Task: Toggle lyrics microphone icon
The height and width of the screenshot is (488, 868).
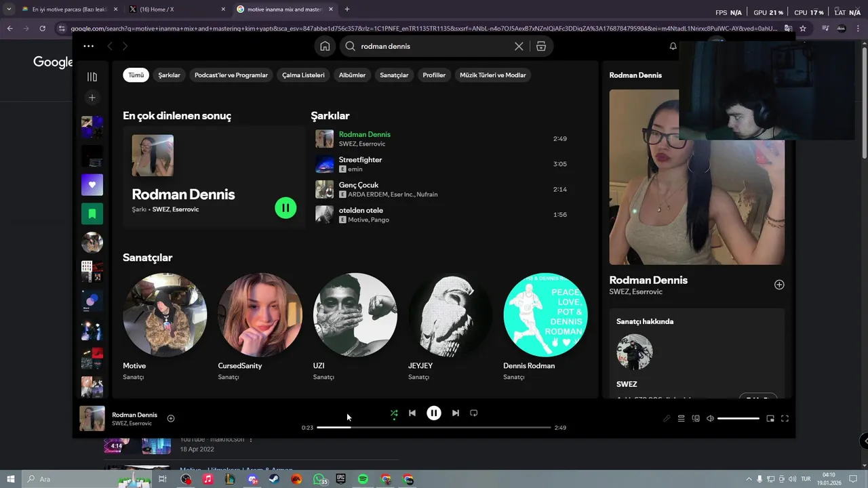Action: click(x=667, y=418)
